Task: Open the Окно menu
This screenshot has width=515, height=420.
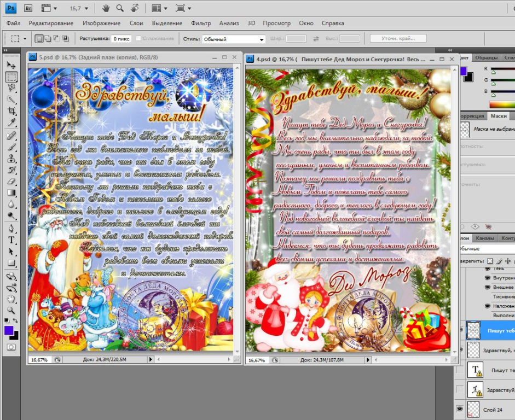Action: 306,23
